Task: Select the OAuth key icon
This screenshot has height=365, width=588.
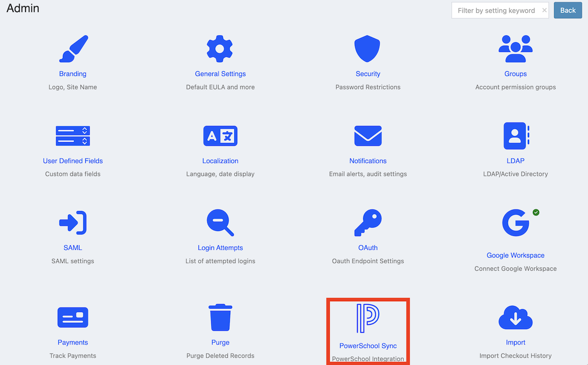Action: click(x=367, y=223)
